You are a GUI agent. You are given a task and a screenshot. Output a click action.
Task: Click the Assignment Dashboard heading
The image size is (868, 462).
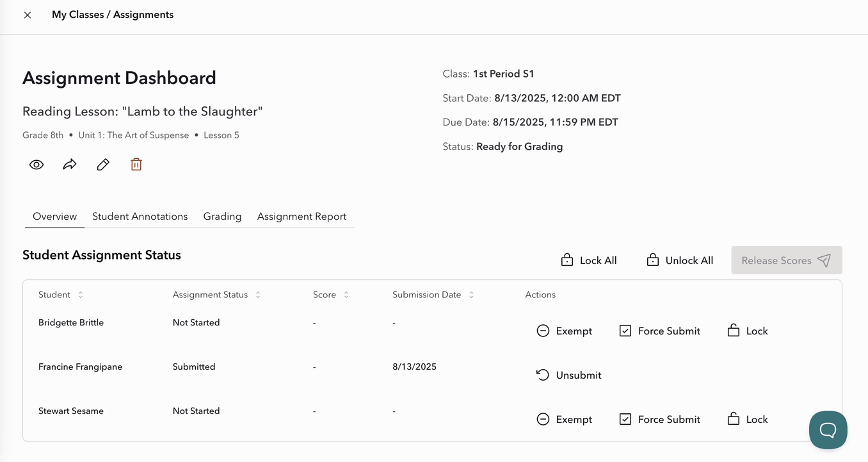click(x=119, y=78)
